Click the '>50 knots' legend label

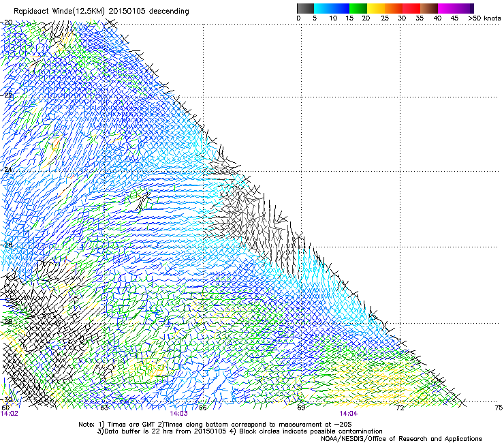pos(484,18)
